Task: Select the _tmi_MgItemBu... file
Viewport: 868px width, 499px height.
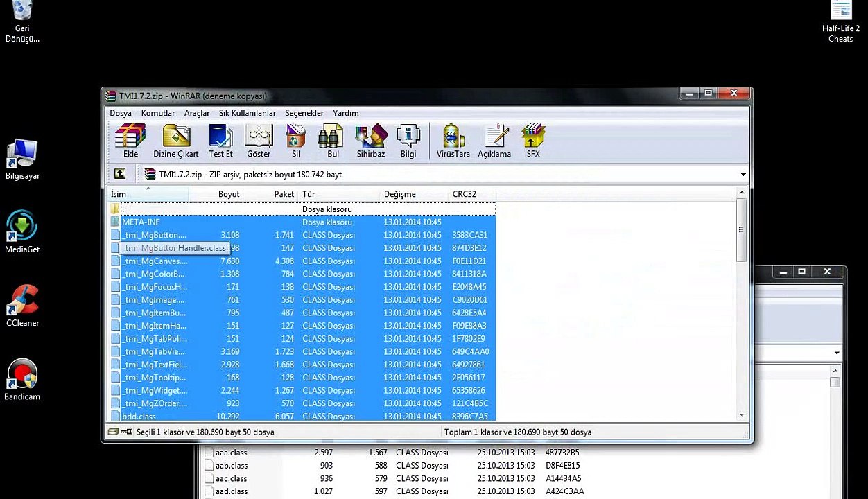Action: pos(302,313)
